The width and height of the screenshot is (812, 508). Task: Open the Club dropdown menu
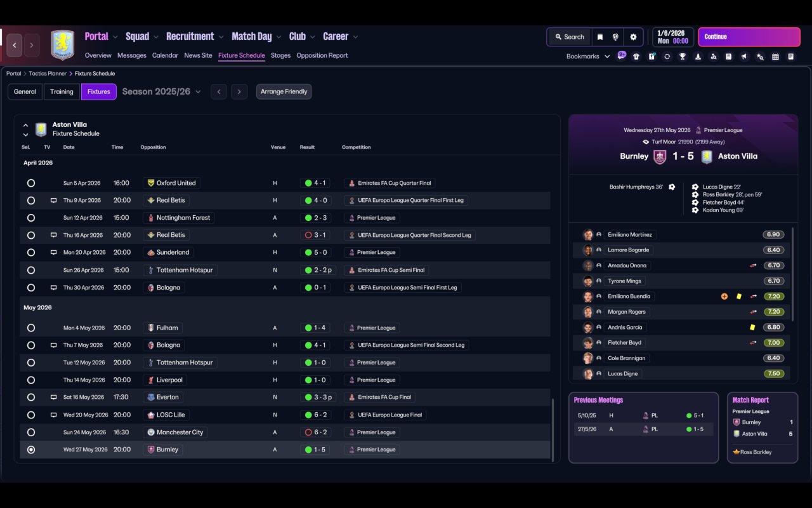(303, 37)
